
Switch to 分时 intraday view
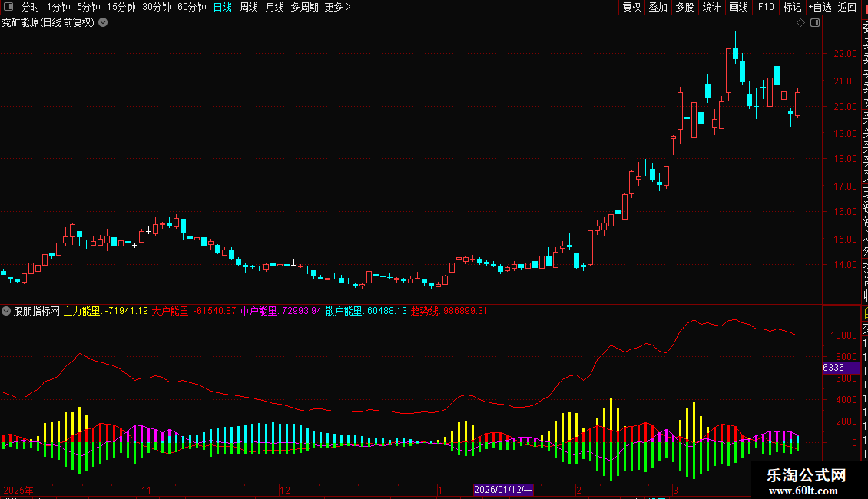pos(31,7)
